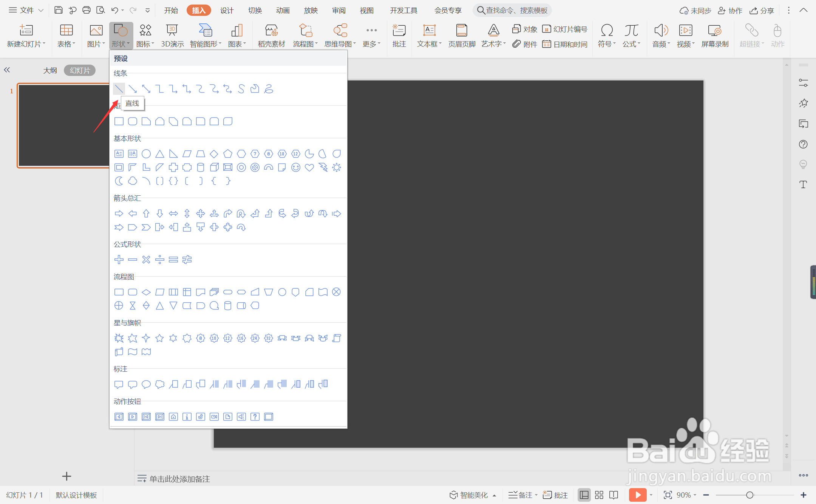Switch to the 幻灯片 thumbnail view
The image size is (816, 504).
[x=80, y=70]
